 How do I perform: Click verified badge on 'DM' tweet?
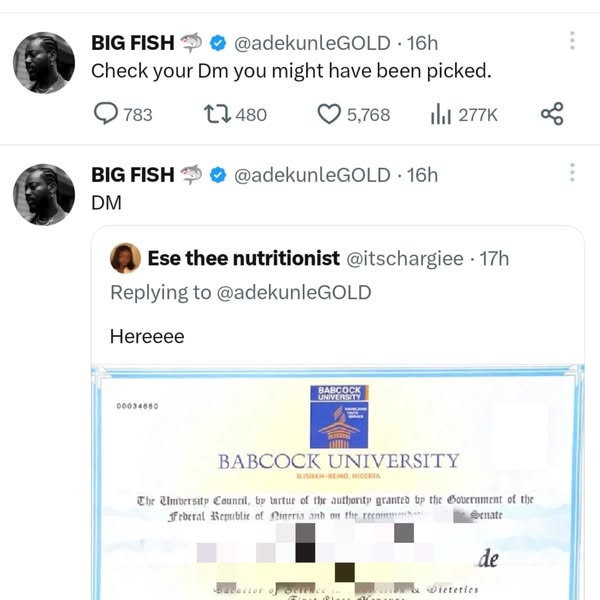coord(218,175)
